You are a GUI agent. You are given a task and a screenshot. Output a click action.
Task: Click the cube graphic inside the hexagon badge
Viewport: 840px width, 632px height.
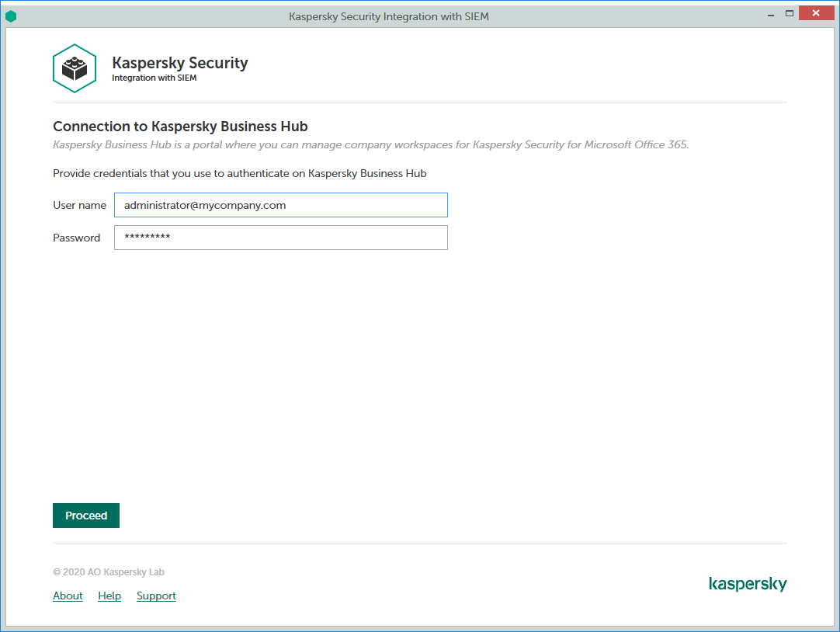(x=74, y=68)
